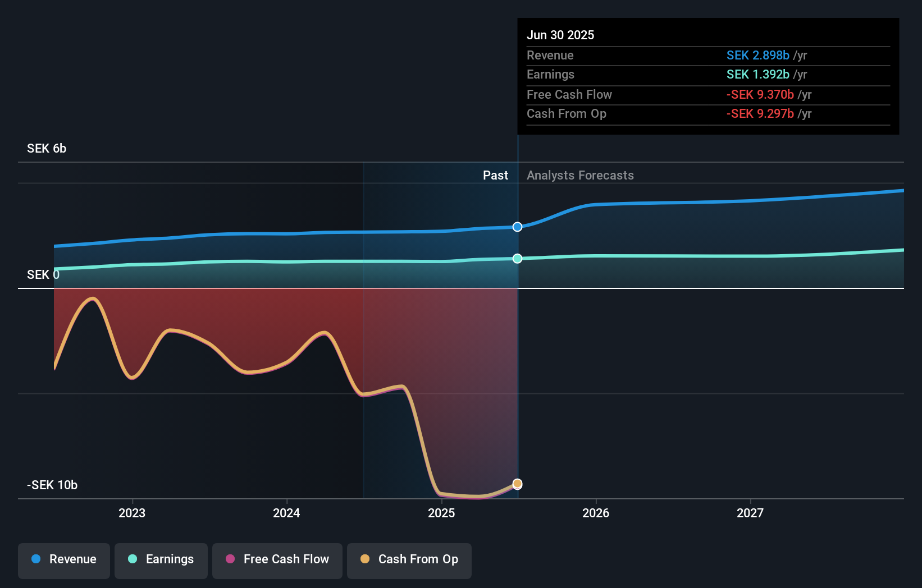Click the 2024 x-axis label
The height and width of the screenshot is (588, 922).
coord(286,513)
